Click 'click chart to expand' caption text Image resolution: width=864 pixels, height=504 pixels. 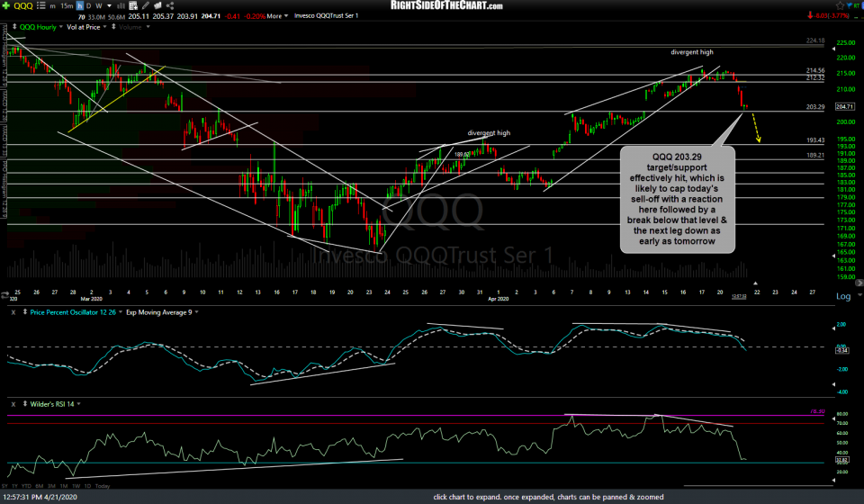pyautogui.click(x=548, y=497)
